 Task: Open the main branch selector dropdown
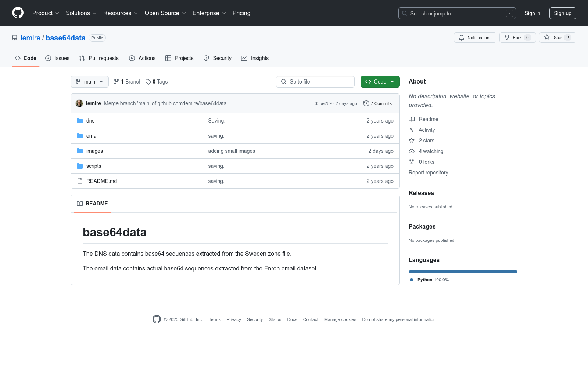click(x=90, y=82)
